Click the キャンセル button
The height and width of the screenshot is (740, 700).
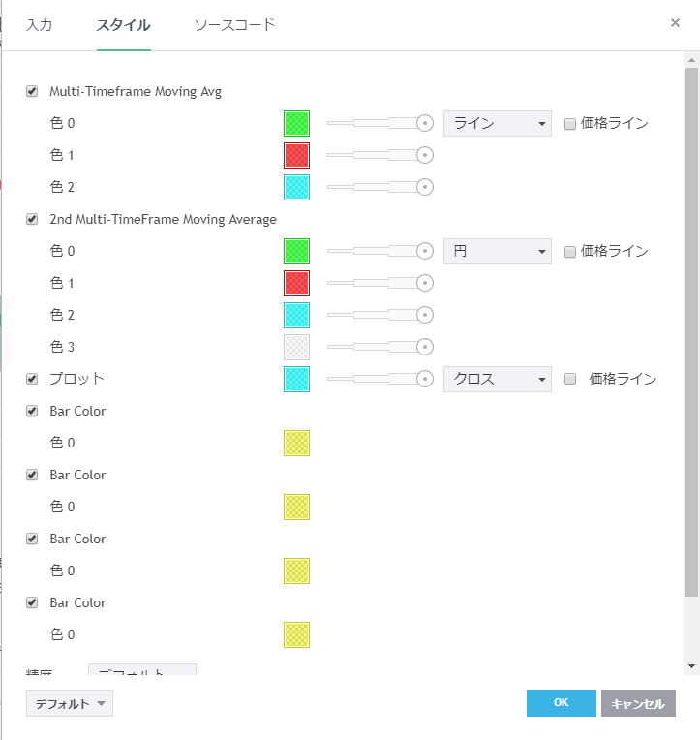pos(638,703)
